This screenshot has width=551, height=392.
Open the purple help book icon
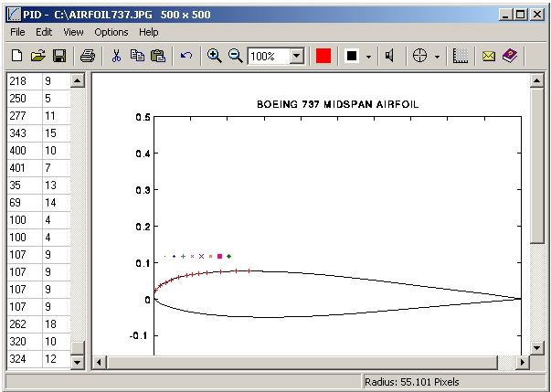(510, 56)
